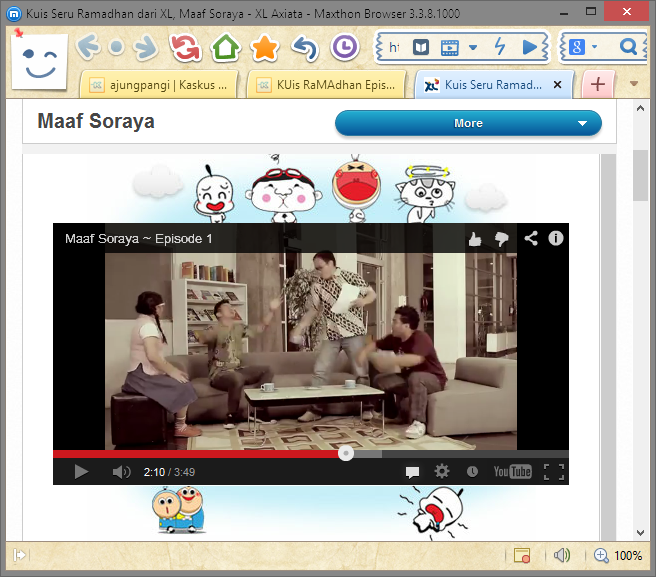Click the 2:10 / 3:49 time display
The height and width of the screenshot is (577, 656).
(x=169, y=472)
